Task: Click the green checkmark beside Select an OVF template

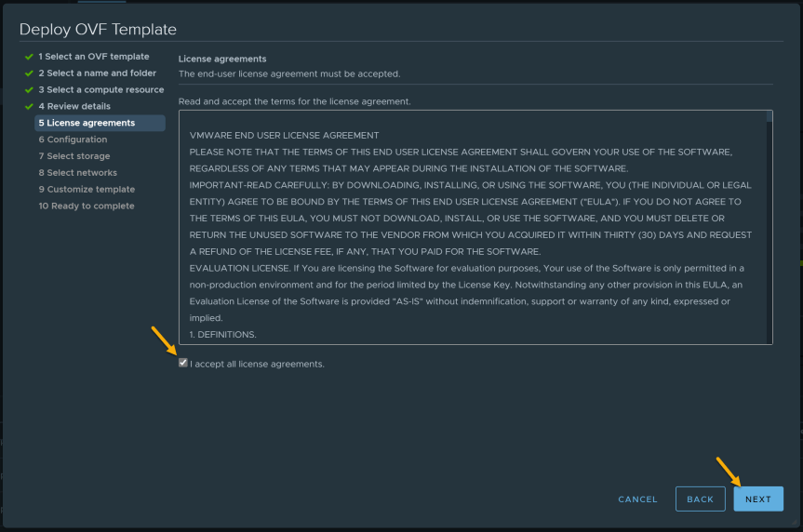Action: (x=29, y=57)
